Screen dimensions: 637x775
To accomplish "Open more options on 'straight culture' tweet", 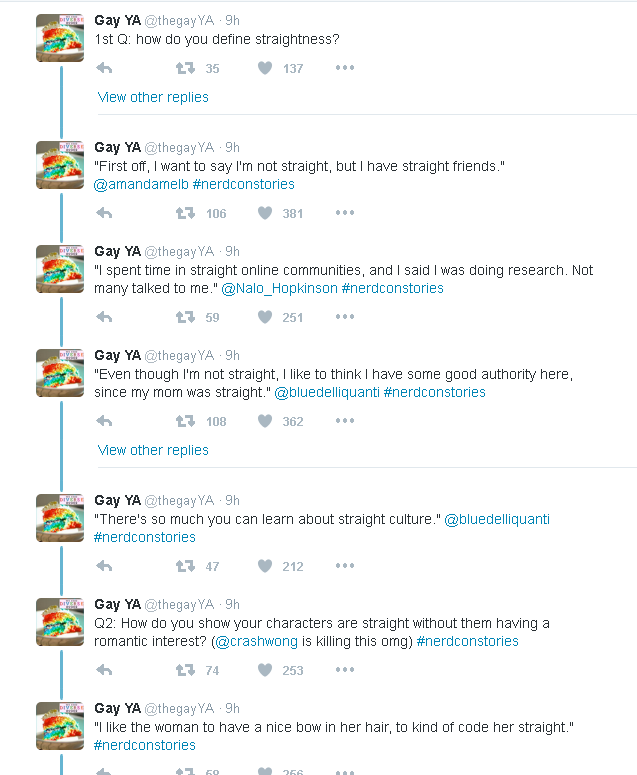I will (x=345, y=566).
